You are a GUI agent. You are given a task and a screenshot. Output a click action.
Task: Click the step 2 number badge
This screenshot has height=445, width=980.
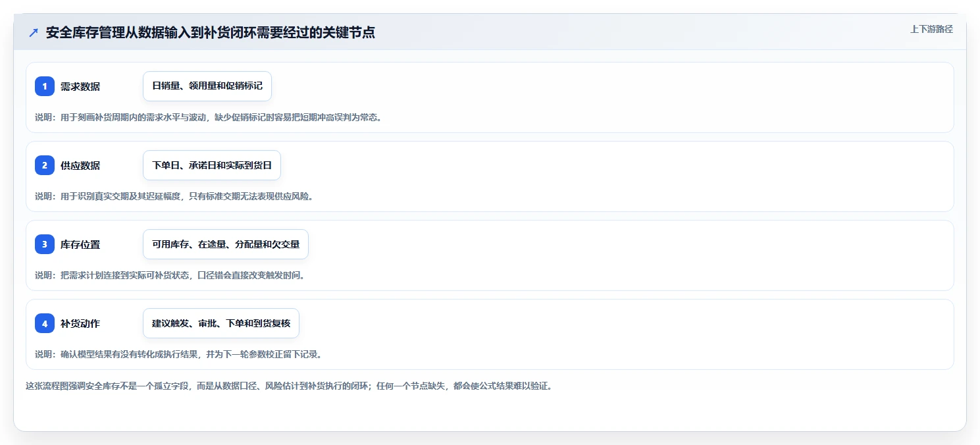45,165
